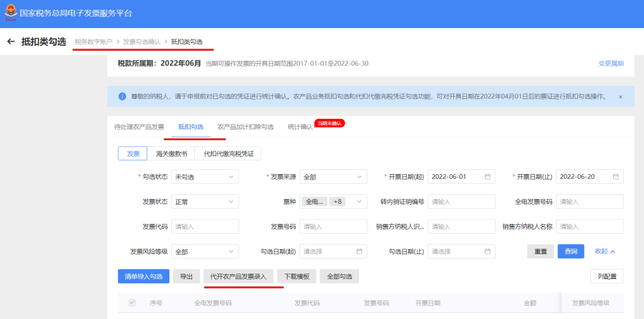Click the 查询 button
644x319 pixels.
click(x=571, y=252)
